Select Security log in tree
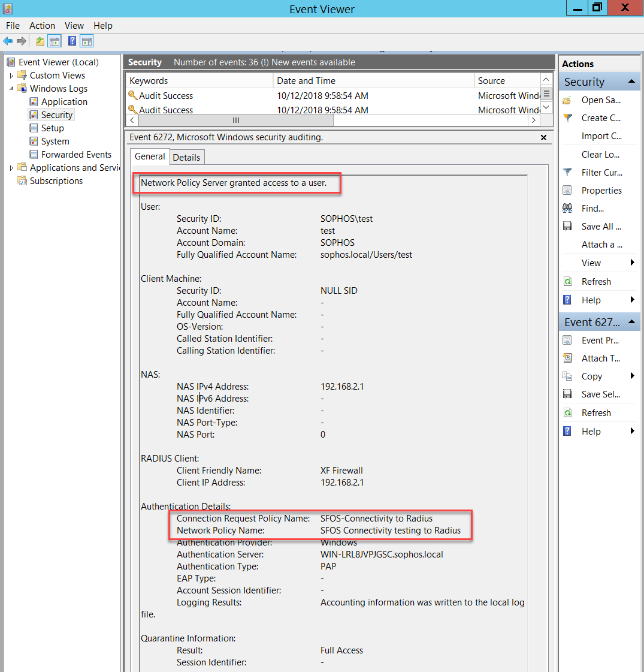This screenshot has width=644, height=672. coord(56,115)
